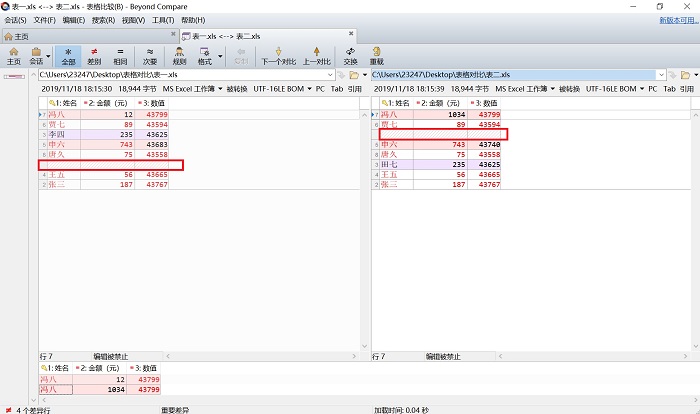Click the right pane browse folder icon
700x414 pixels.
click(685, 75)
